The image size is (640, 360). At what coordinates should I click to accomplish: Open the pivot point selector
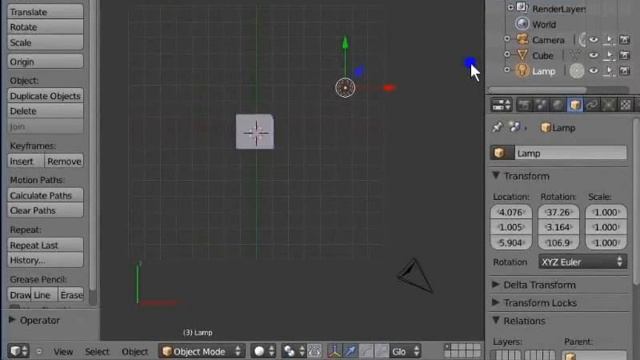[294, 351]
